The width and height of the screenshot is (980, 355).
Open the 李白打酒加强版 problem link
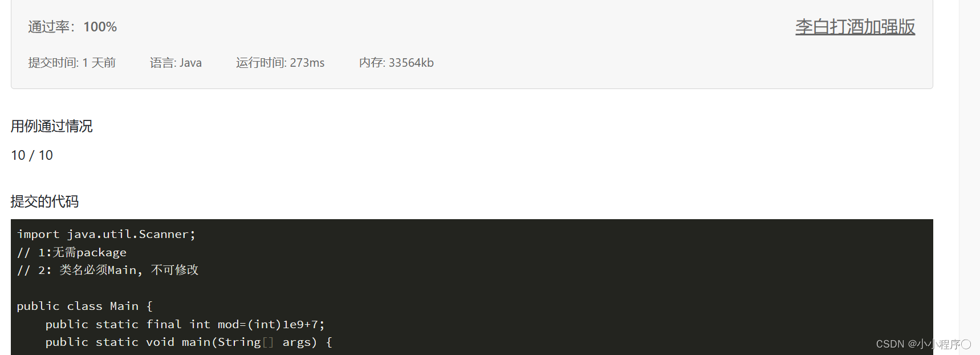pyautogui.click(x=855, y=27)
